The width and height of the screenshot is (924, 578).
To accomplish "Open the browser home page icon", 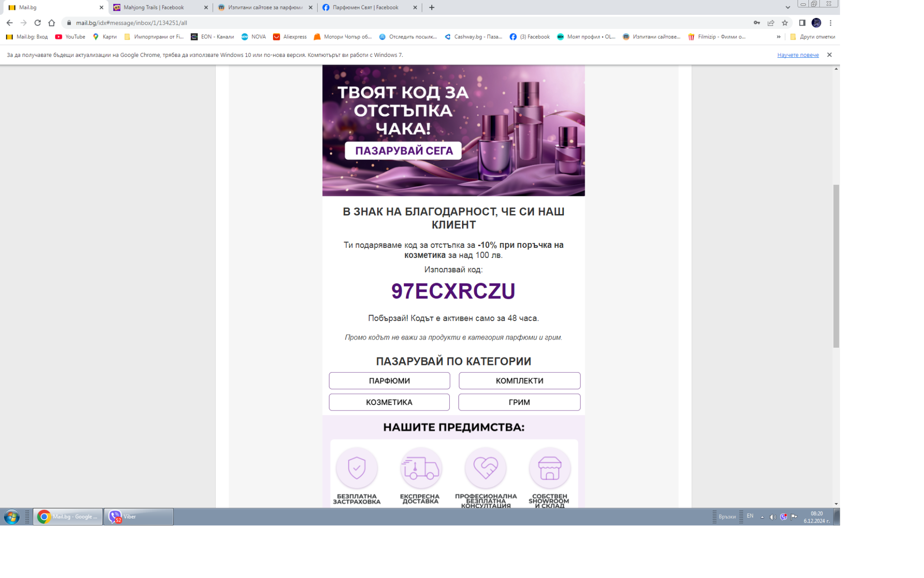I will 51,23.
